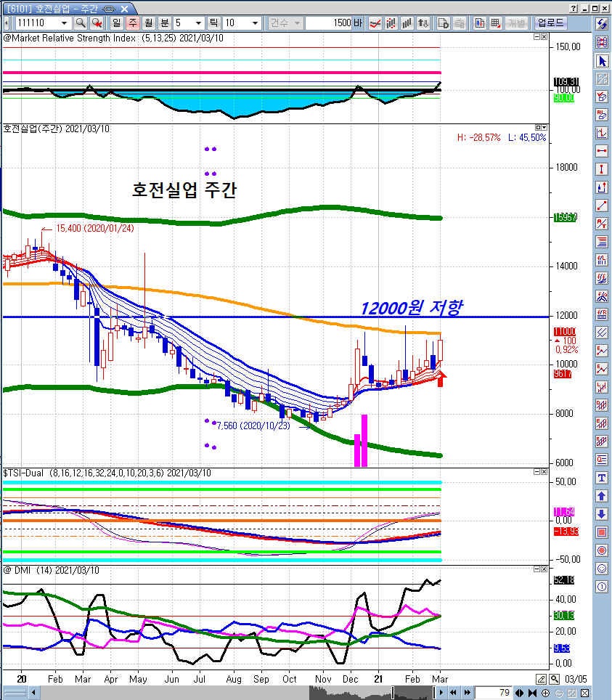Select the red square shape tool

pyautogui.click(x=602, y=532)
